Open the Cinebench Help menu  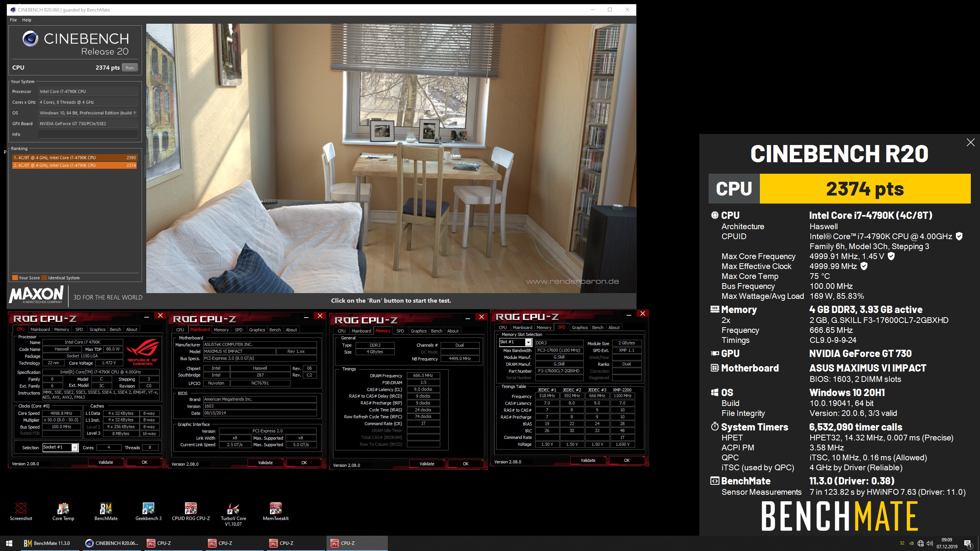point(27,20)
